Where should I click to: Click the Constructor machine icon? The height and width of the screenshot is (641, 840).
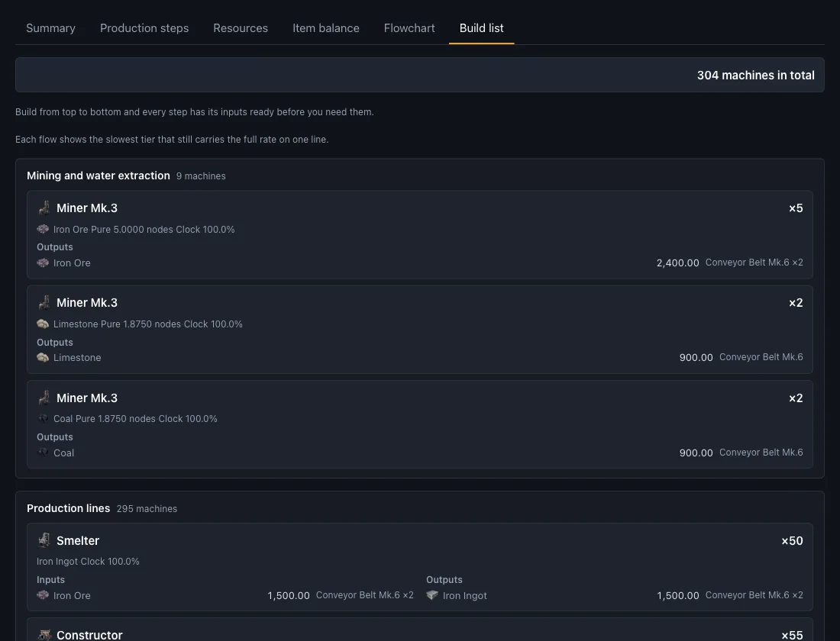pyautogui.click(x=44, y=635)
